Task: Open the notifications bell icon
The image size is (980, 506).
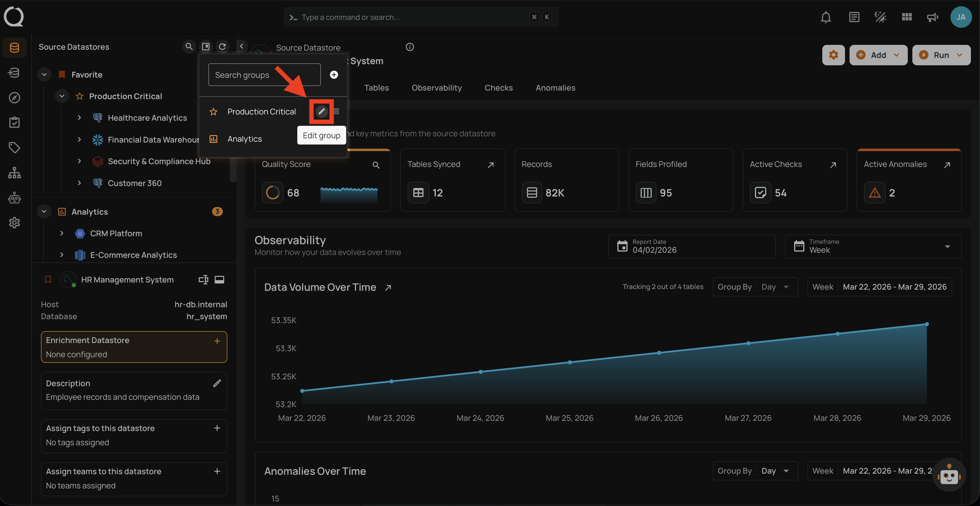Action: coord(826,17)
